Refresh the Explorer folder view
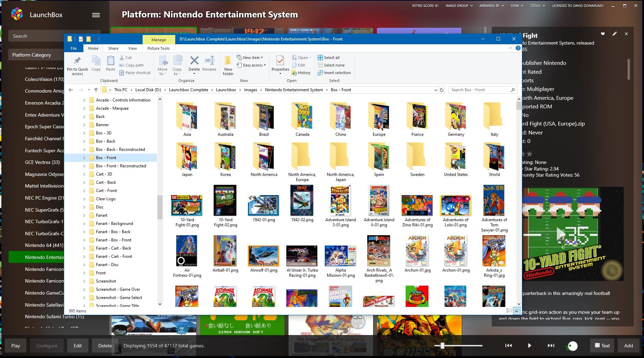 tap(442, 90)
